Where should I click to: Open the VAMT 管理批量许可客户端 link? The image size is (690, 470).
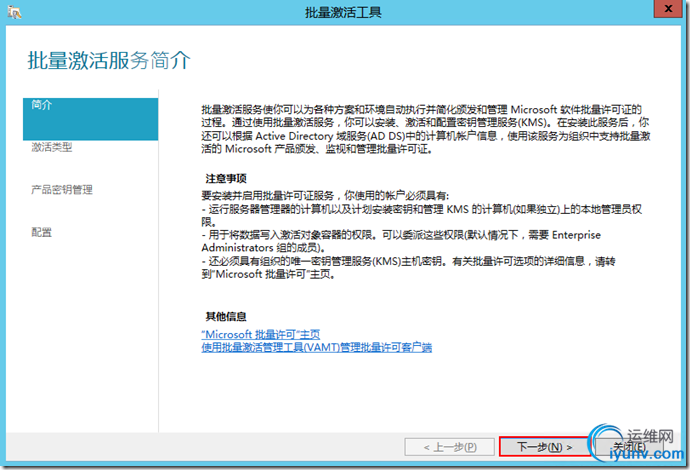coord(316,347)
